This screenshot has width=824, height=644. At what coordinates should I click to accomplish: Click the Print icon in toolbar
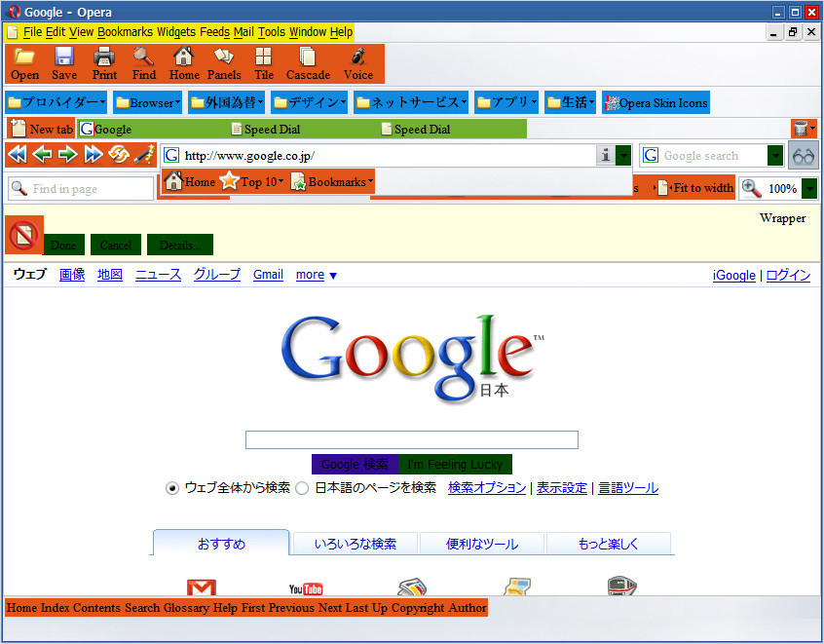(104, 57)
